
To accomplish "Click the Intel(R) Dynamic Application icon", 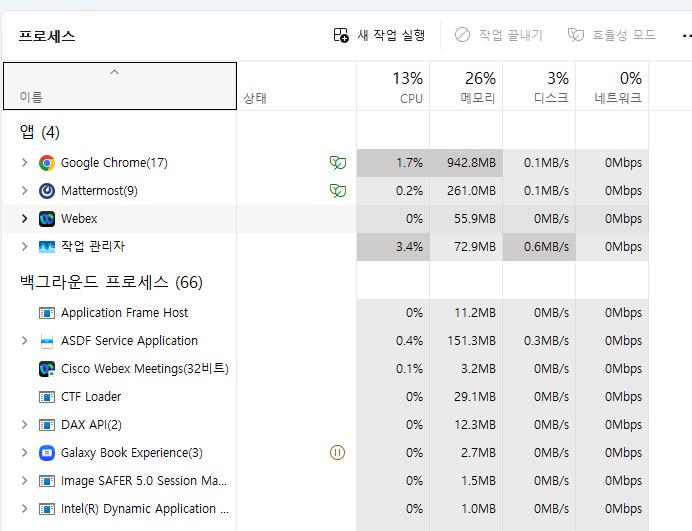I will coord(47,509).
